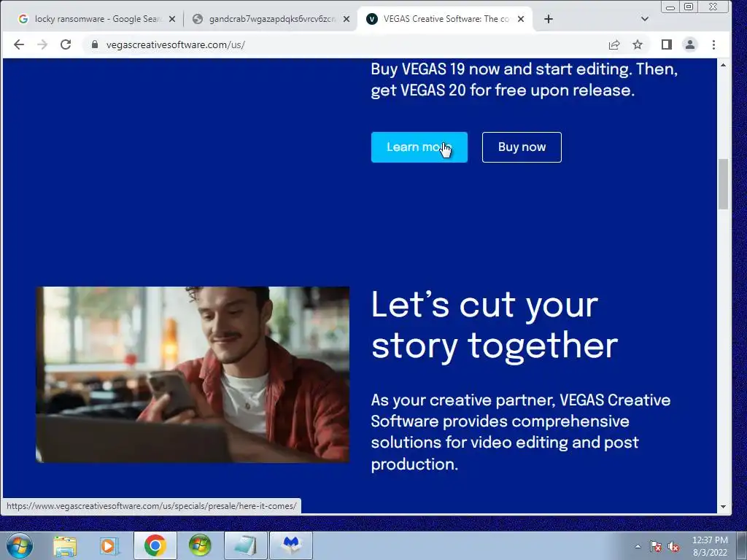Close the locky ransomware tab
The image size is (747, 560).
(x=172, y=19)
